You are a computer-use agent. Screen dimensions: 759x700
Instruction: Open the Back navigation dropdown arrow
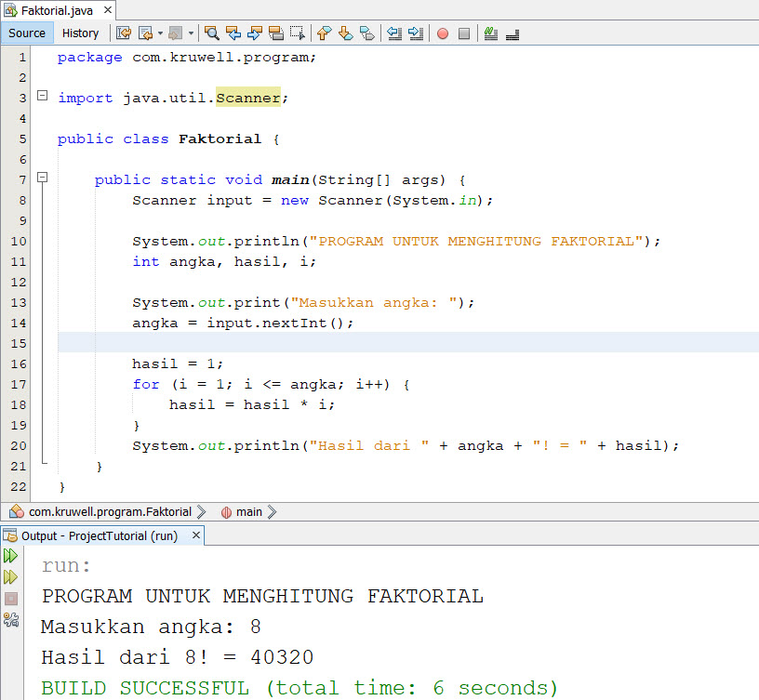tap(160, 33)
